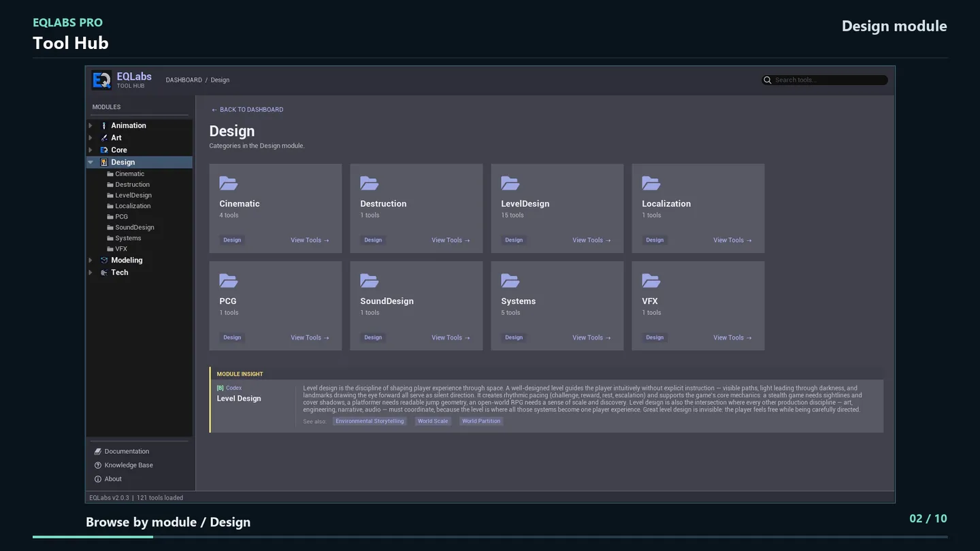Click the Codex badge icon in Module Insight

click(220, 388)
